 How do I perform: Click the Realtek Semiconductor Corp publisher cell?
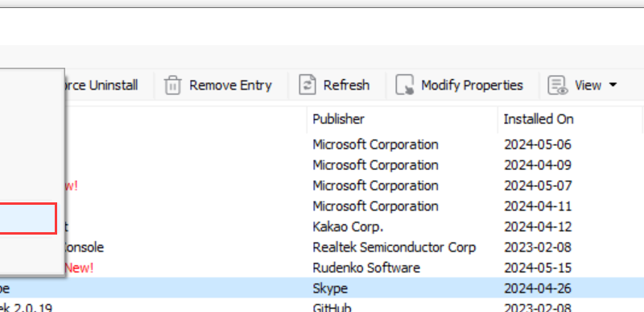394,248
